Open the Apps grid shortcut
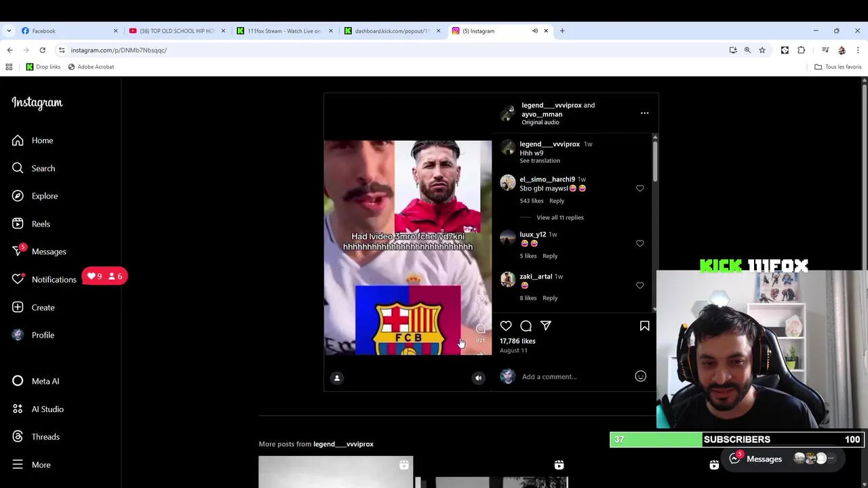Screen dimensions: 868x488 (9, 67)
